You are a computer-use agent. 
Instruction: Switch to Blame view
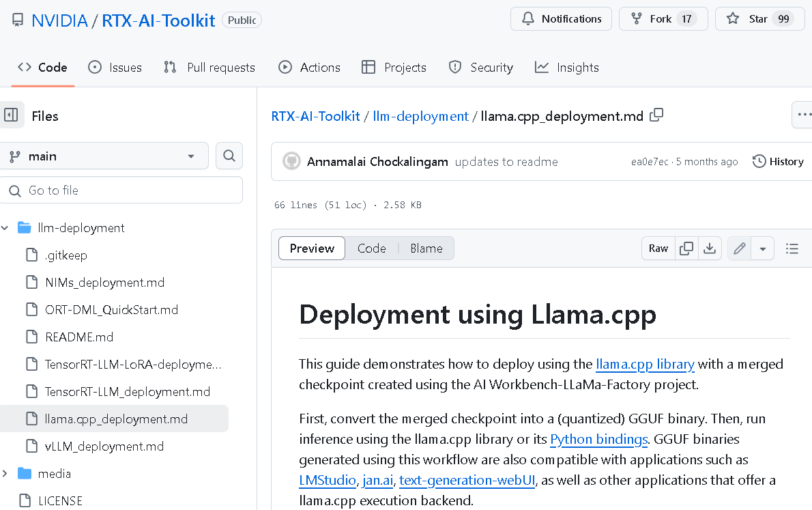click(426, 249)
